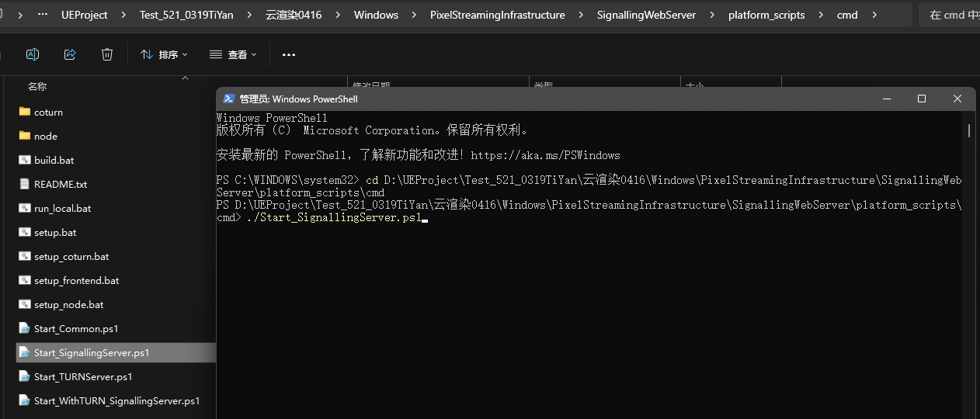Select the setup_coturn.bat file icon

coord(24,256)
